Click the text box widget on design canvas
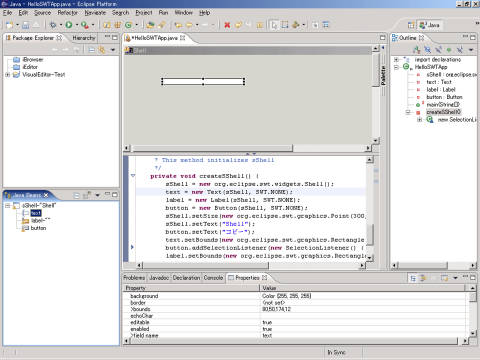The image size is (480, 360). pos(203,81)
